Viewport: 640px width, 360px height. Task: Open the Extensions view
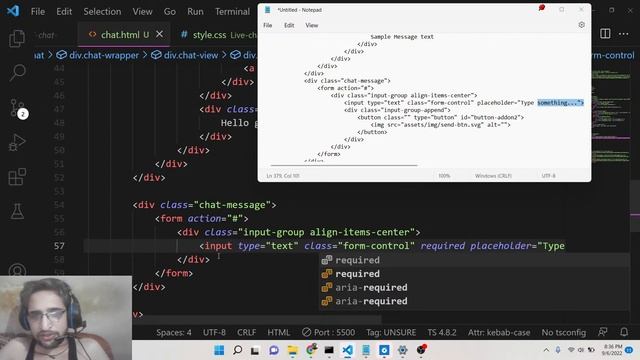point(17,177)
